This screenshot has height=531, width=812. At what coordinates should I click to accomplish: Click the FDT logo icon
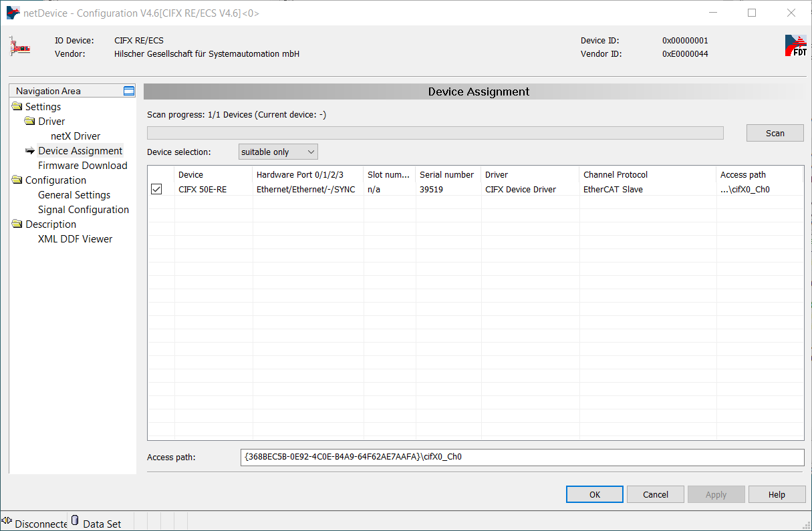795,46
